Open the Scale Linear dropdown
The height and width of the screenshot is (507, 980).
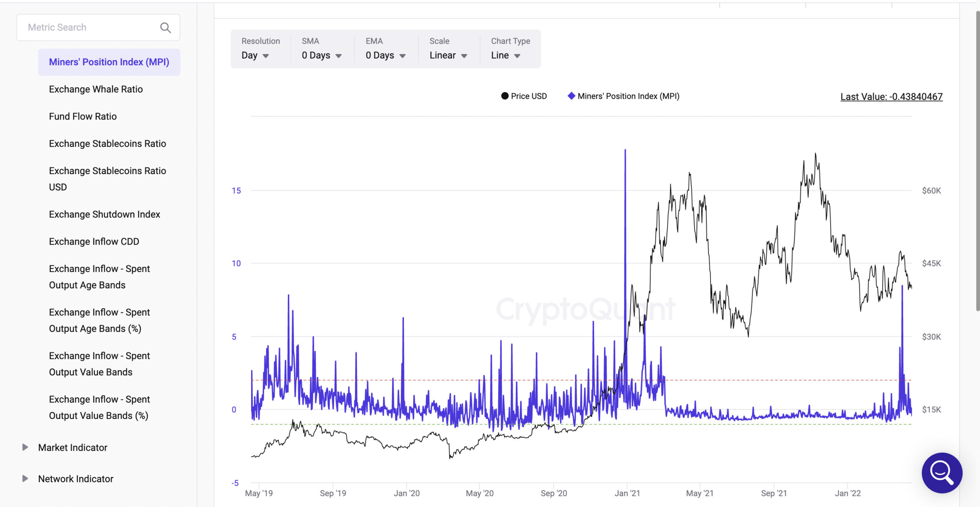click(x=448, y=55)
